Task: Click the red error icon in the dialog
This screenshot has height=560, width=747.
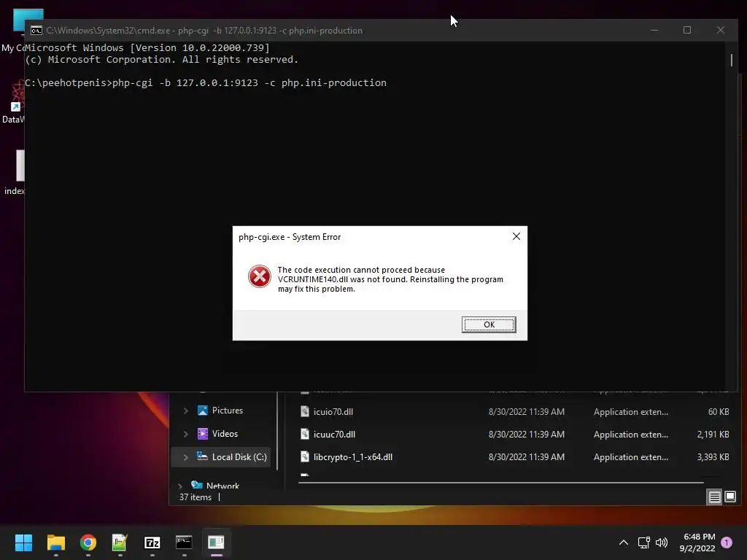Action: click(x=260, y=276)
